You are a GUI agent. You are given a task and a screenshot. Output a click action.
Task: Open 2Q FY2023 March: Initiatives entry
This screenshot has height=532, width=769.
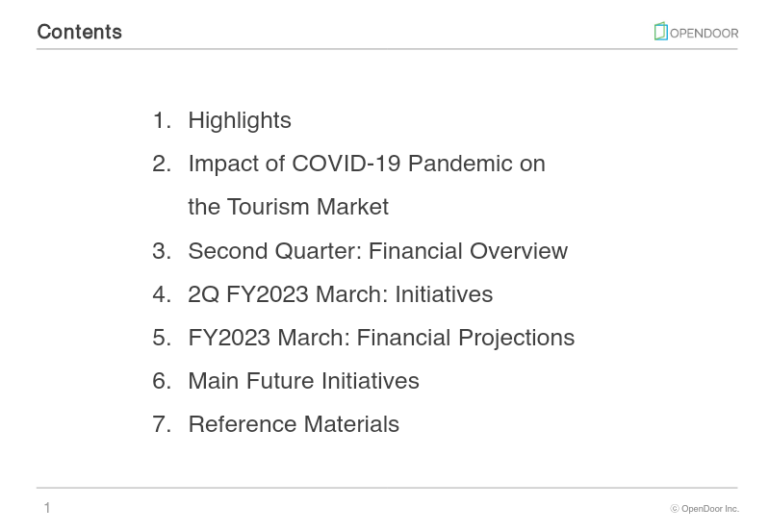point(340,294)
